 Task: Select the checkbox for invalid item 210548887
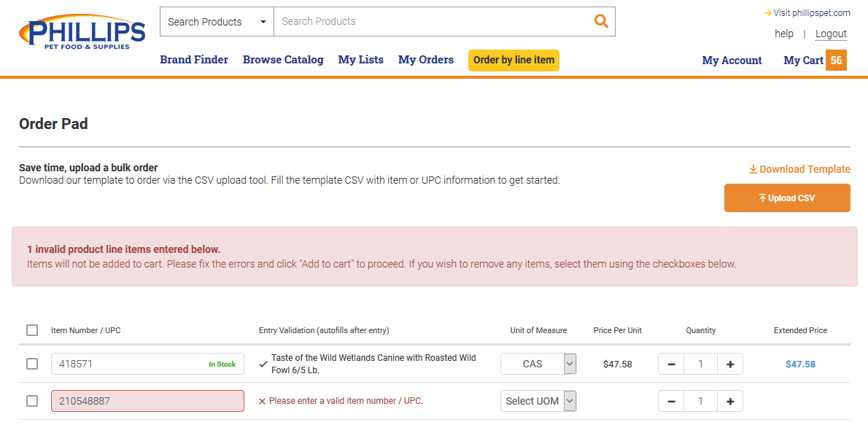coord(32,401)
